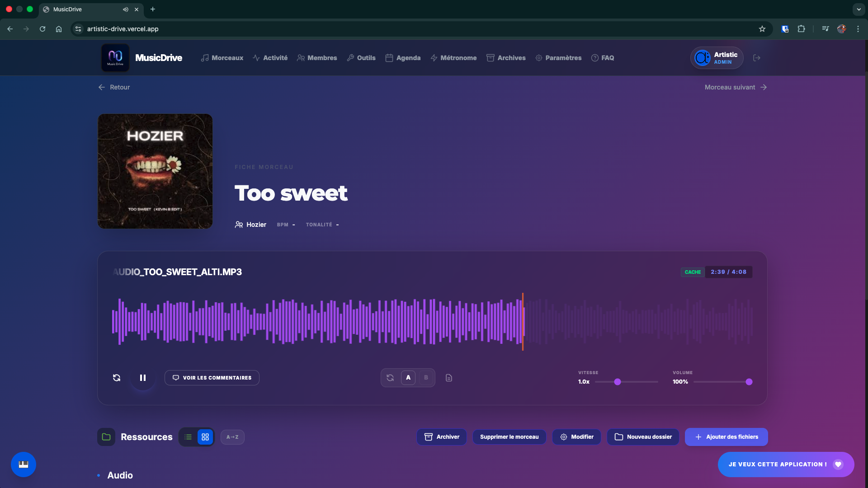Viewport: 868px width, 488px height.
Task: Toggle A→Z sorting
Action: (x=232, y=437)
